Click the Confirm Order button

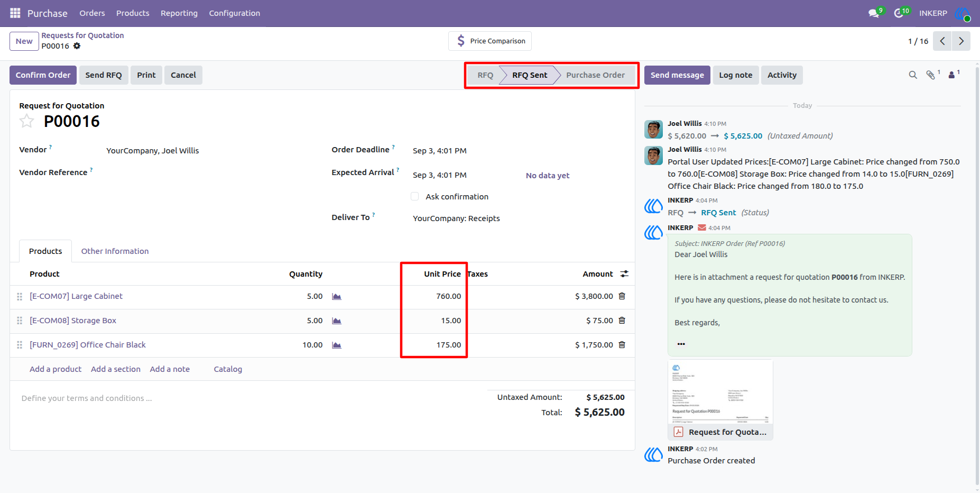43,75
